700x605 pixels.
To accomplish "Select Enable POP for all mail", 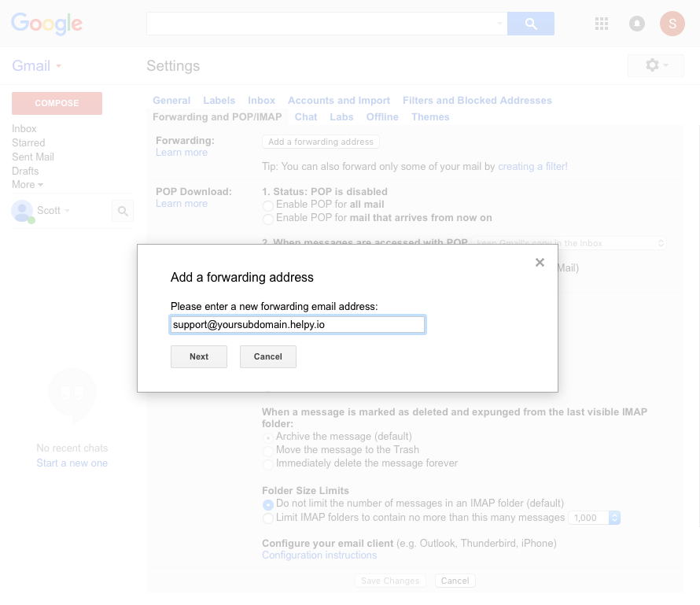I will 268,205.
